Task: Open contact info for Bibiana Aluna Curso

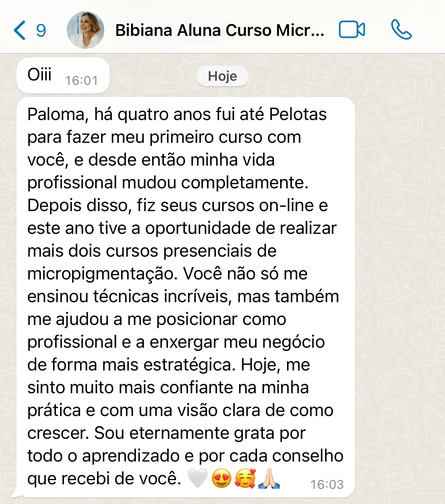Action: 219,30
